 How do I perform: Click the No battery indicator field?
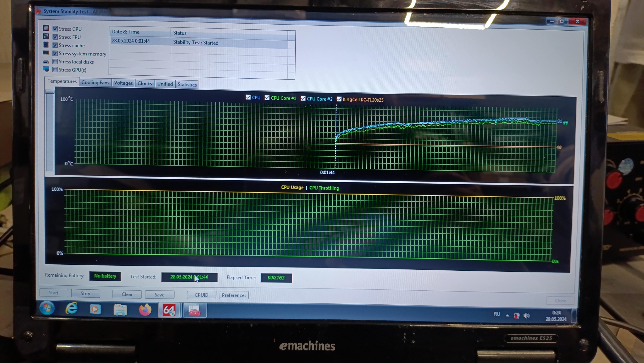tap(105, 276)
